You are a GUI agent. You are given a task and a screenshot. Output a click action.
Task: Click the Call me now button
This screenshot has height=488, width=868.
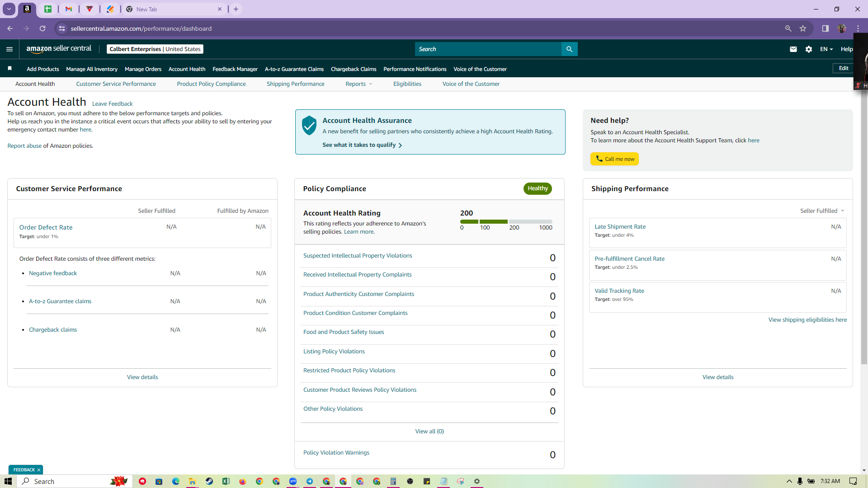coord(615,159)
